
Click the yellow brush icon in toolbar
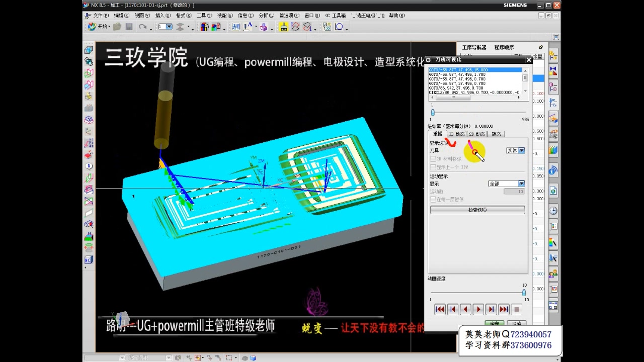[x=284, y=27]
